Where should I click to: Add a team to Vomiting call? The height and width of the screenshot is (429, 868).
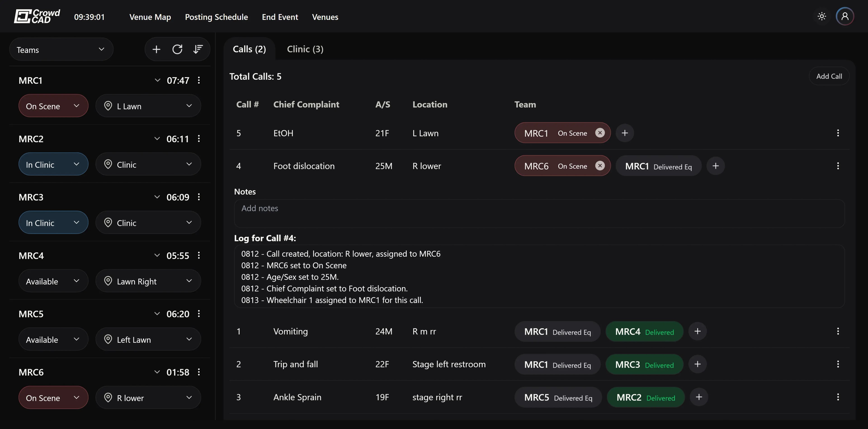pos(698,331)
